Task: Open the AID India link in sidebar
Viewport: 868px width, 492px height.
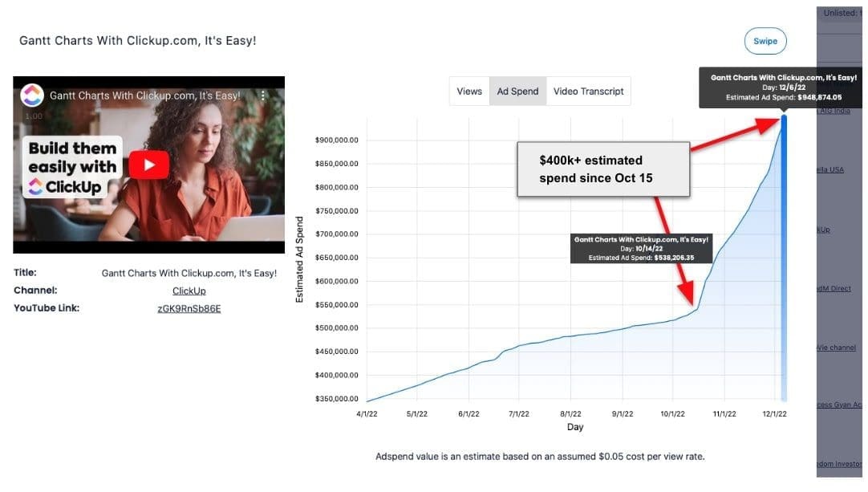Action: (833, 111)
